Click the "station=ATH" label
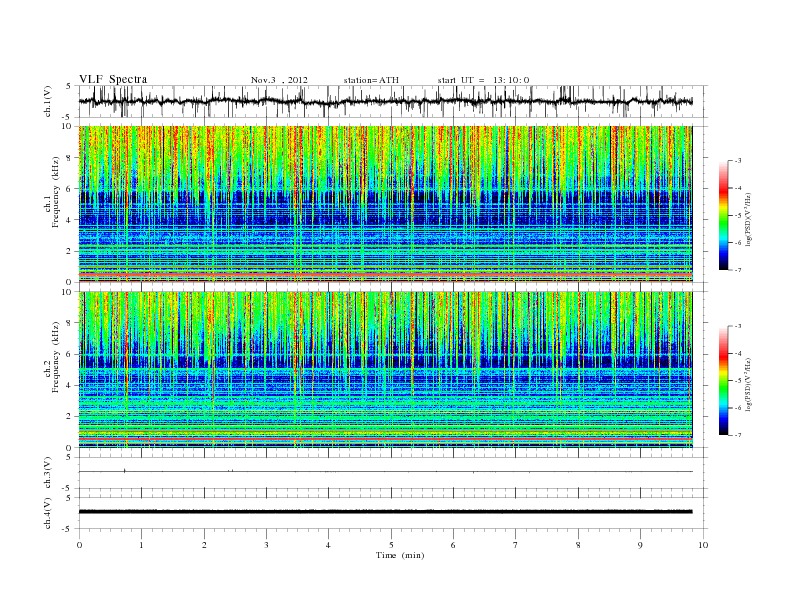 [371, 80]
